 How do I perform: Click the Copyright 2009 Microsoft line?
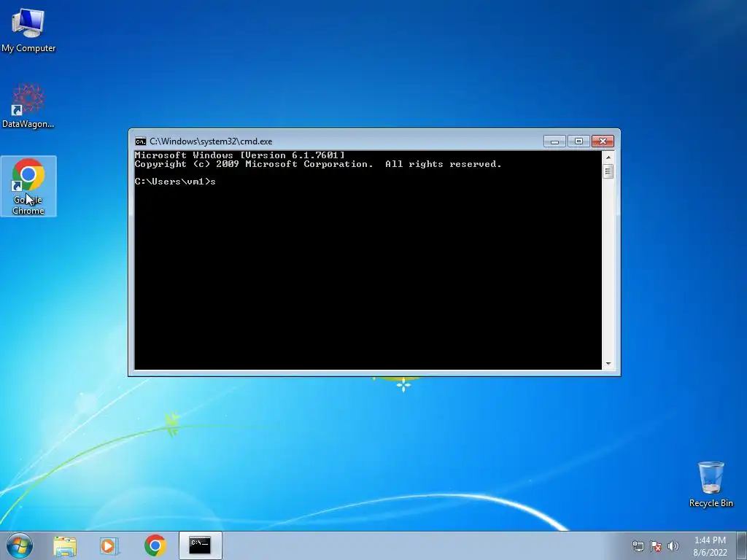pos(318,164)
